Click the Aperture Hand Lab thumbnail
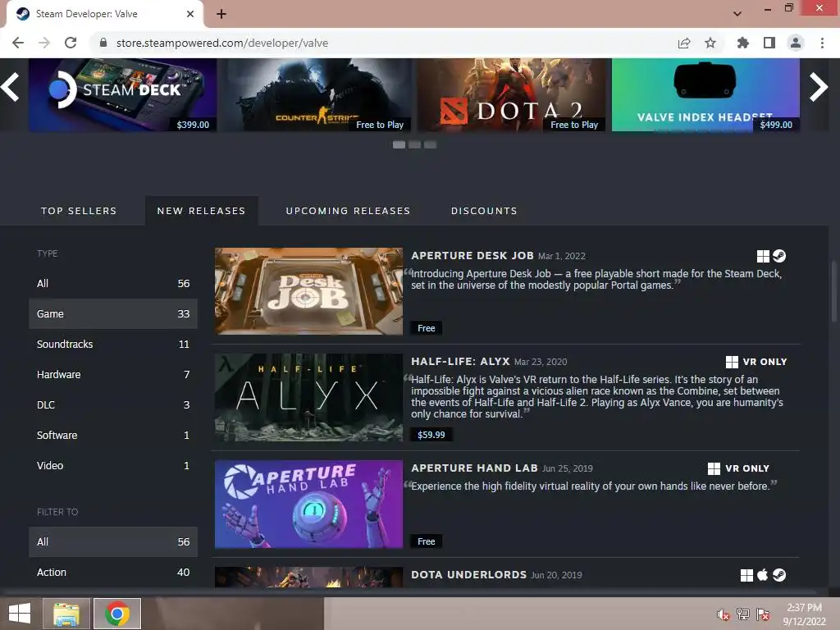This screenshot has height=630, width=840. click(308, 504)
